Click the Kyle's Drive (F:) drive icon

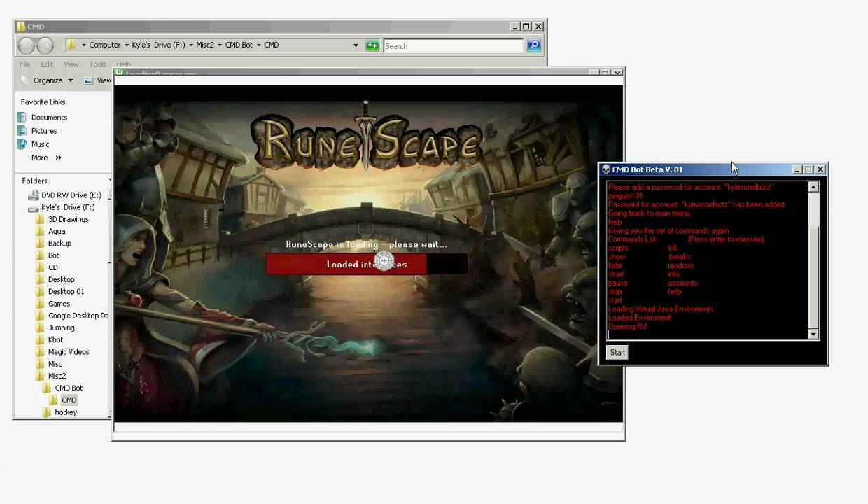(x=33, y=208)
